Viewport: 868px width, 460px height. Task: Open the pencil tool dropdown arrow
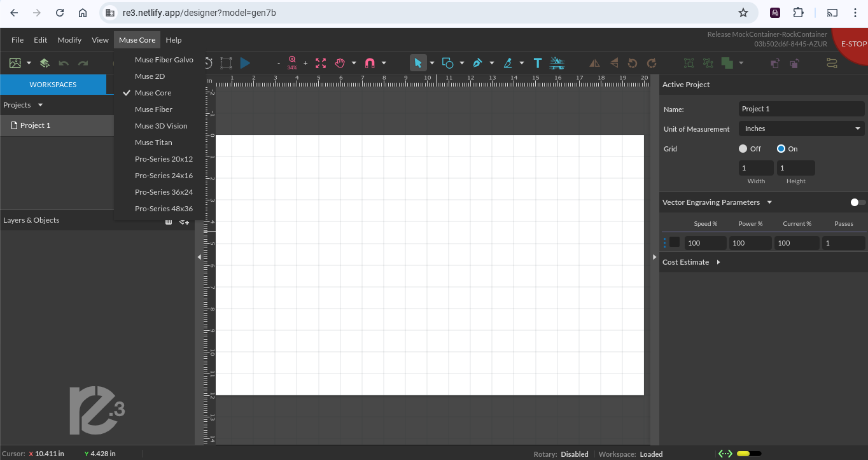pyautogui.click(x=522, y=63)
